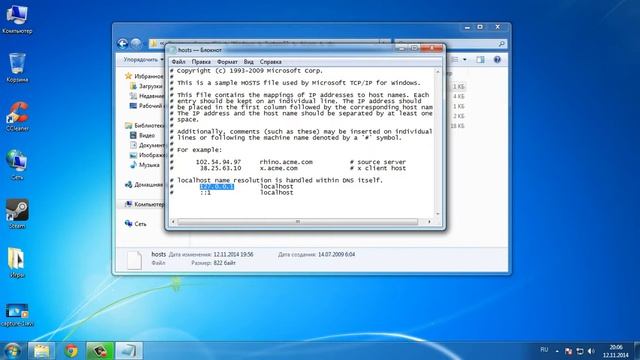Screen dimensions: 640x360
Task: Select Библиотеки in Explorer sidebar
Action: (144, 125)
